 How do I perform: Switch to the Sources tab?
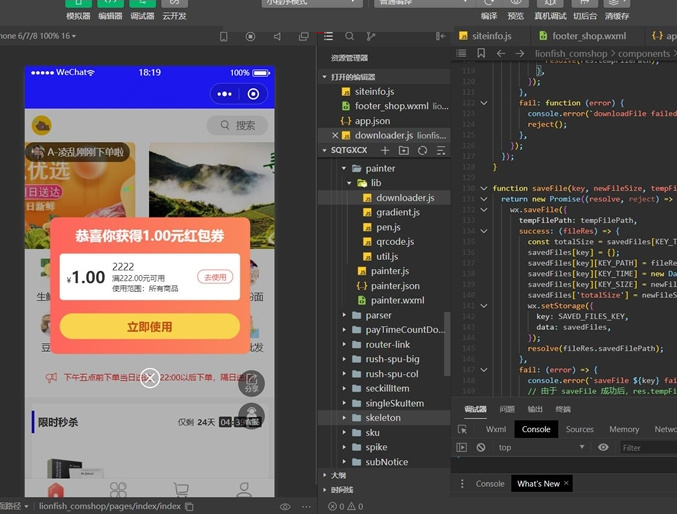[x=579, y=429]
